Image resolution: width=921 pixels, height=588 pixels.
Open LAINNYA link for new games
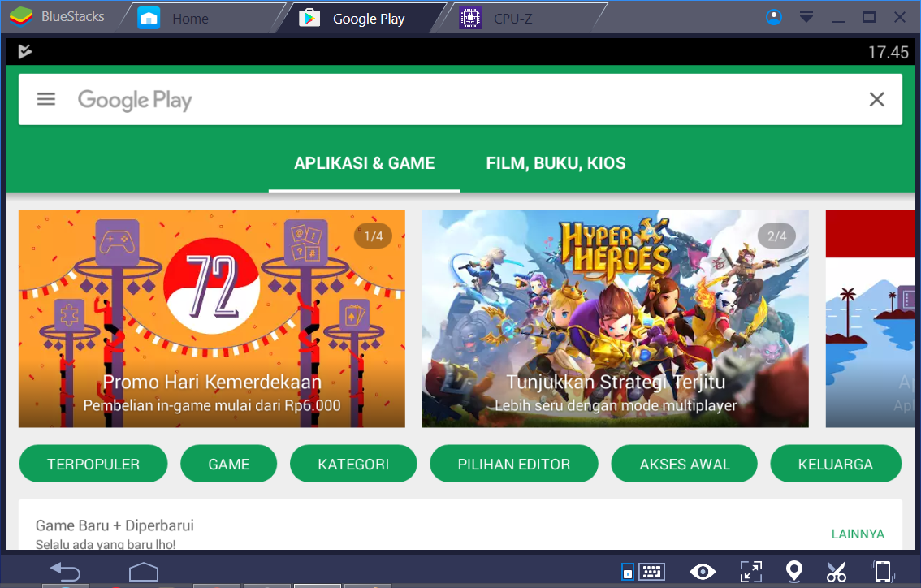pos(858,534)
